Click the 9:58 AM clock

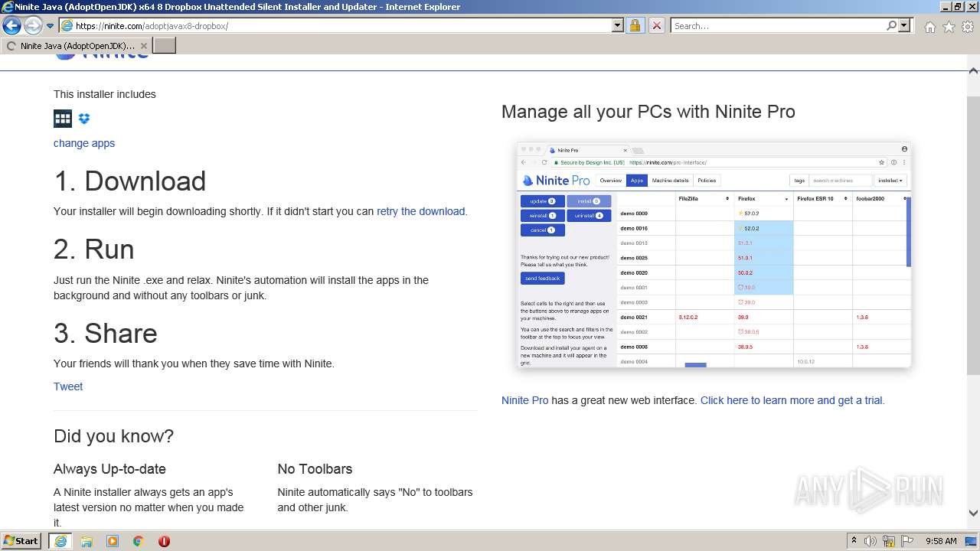pos(941,541)
